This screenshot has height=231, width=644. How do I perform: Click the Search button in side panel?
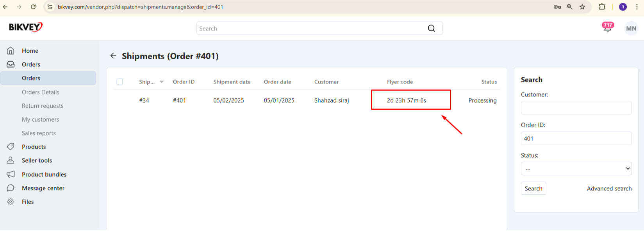533,188
